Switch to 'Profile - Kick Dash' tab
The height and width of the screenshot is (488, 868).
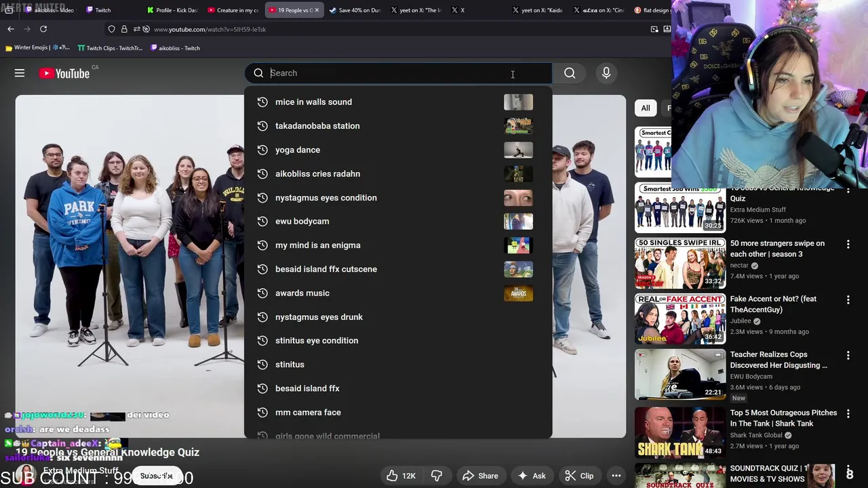pyautogui.click(x=173, y=10)
